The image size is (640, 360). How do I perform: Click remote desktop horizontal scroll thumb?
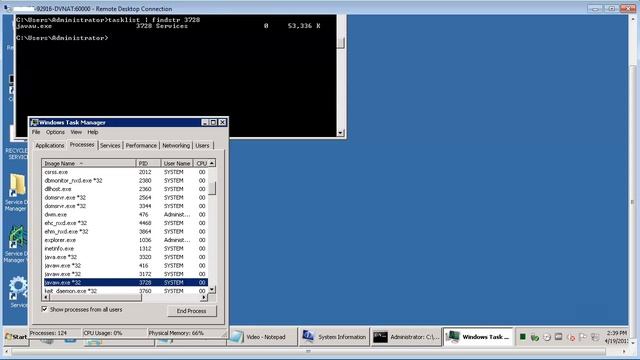308,351
